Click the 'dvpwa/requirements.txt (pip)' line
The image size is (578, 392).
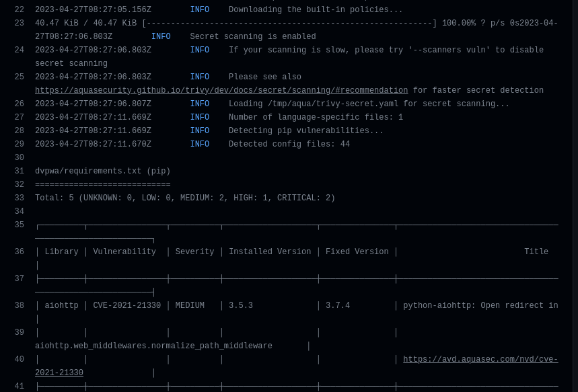point(103,171)
